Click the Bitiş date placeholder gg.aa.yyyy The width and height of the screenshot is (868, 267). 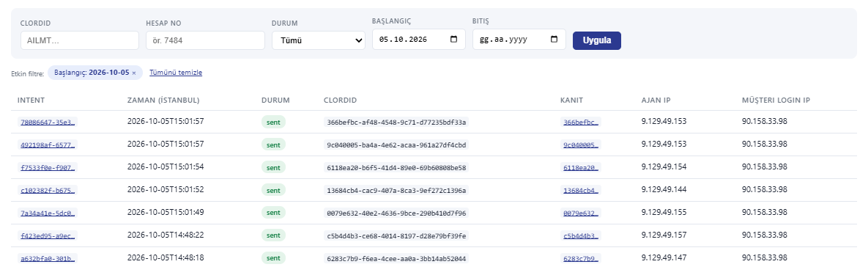[503, 40]
